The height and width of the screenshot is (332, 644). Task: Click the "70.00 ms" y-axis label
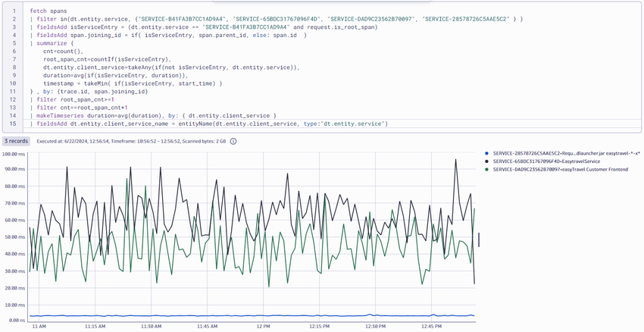click(15, 203)
